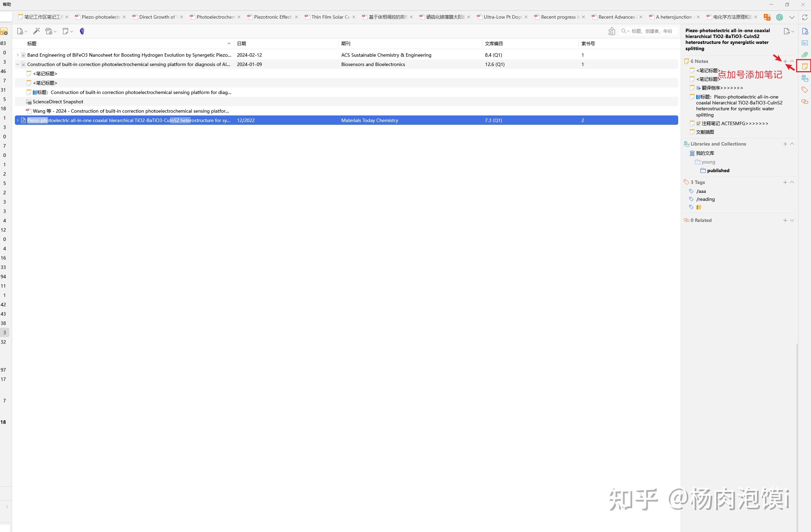Click the orange translate plugin icon

pos(767,17)
